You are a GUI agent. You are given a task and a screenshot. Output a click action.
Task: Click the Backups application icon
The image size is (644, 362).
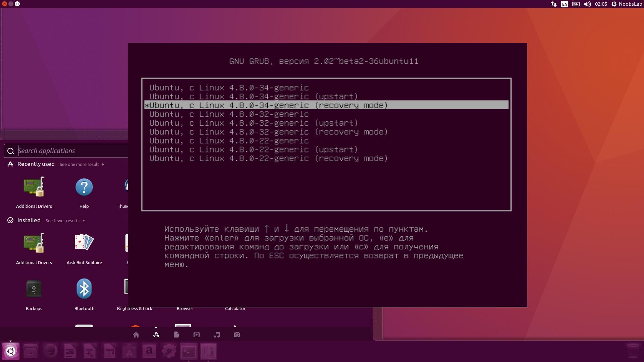(x=34, y=289)
